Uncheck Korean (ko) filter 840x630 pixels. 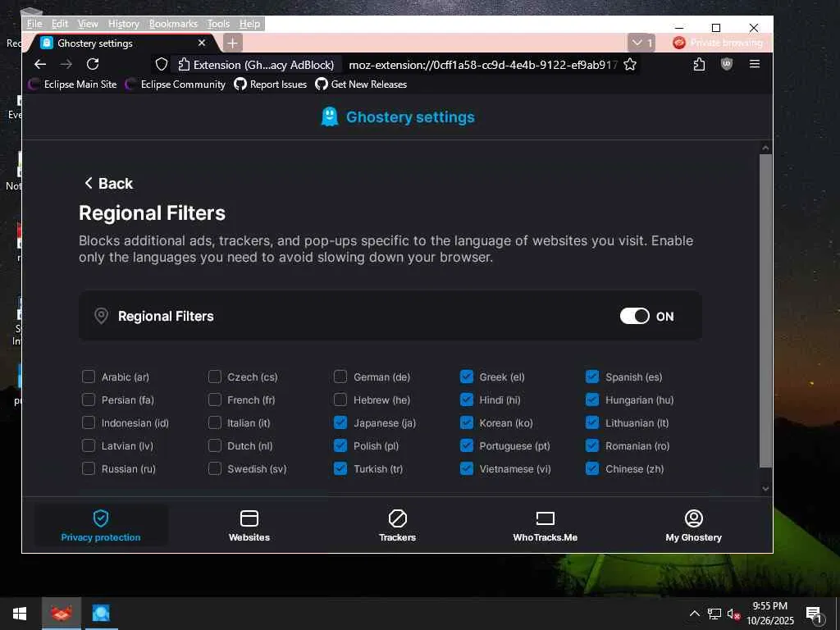[x=467, y=422]
